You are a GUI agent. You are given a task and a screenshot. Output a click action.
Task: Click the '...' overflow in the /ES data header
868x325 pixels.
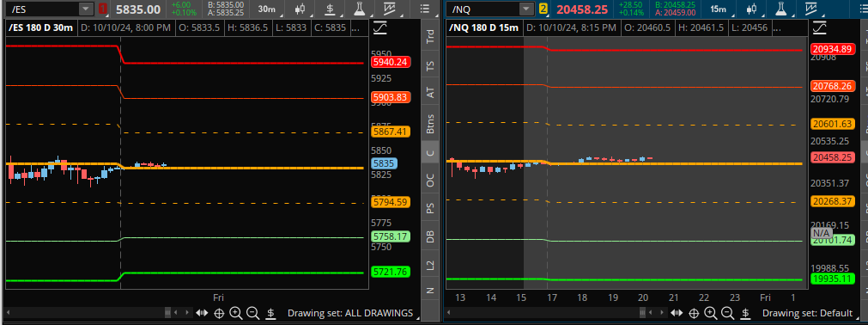[x=355, y=28]
